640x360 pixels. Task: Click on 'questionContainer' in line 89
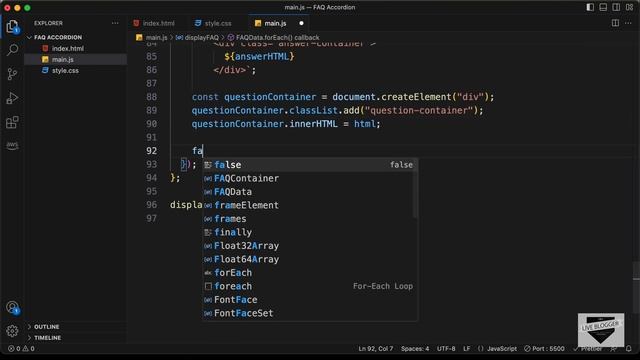coord(238,110)
